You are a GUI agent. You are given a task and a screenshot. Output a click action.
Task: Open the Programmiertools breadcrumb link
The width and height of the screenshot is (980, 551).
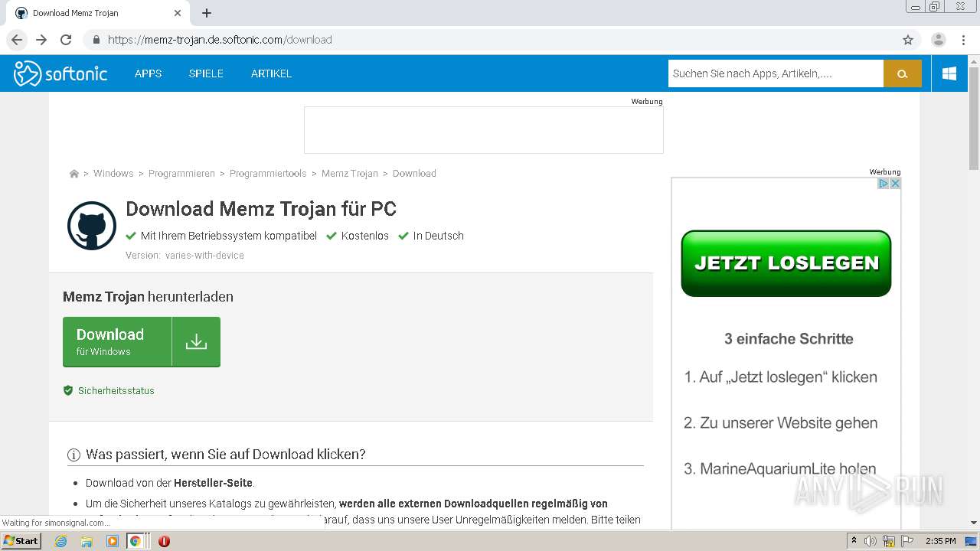click(268, 174)
